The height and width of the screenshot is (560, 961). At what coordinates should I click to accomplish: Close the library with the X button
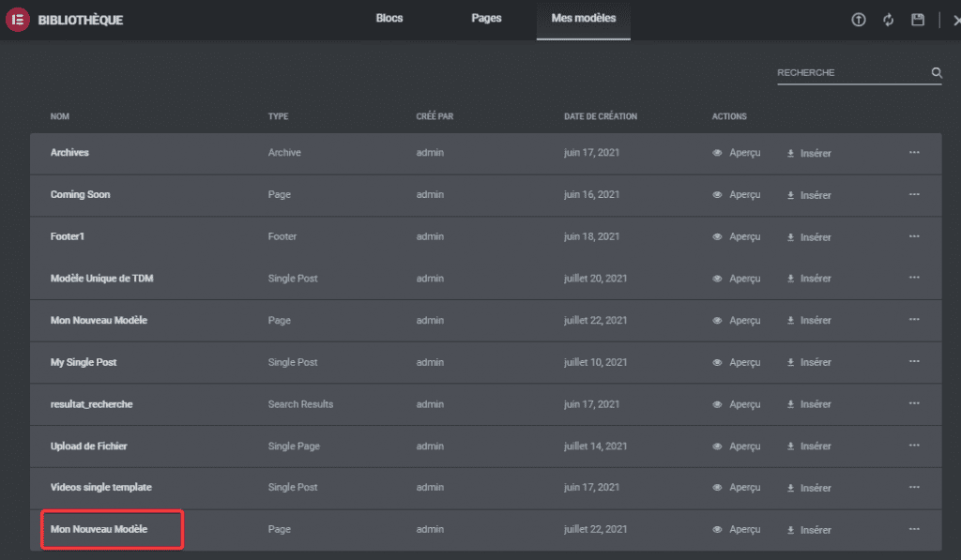pos(954,20)
